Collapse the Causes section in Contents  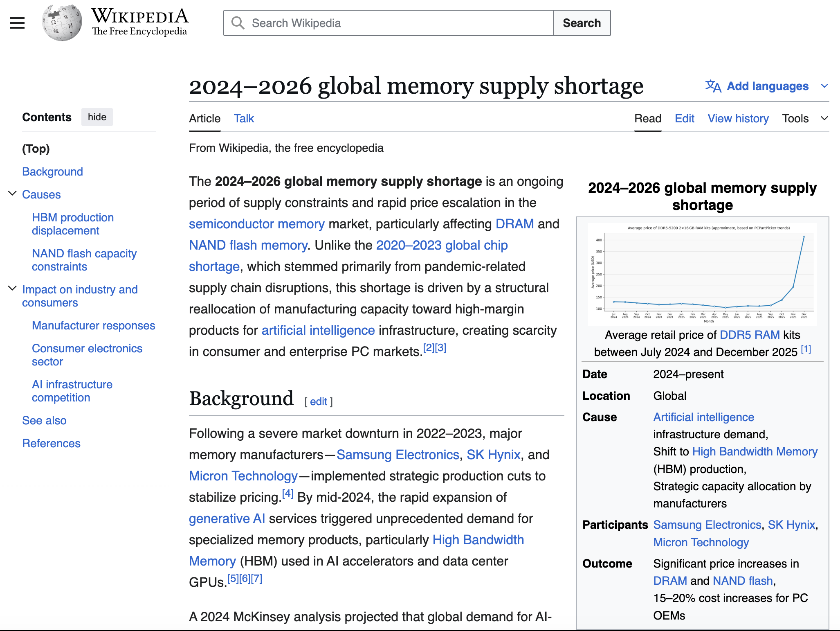[11, 193]
